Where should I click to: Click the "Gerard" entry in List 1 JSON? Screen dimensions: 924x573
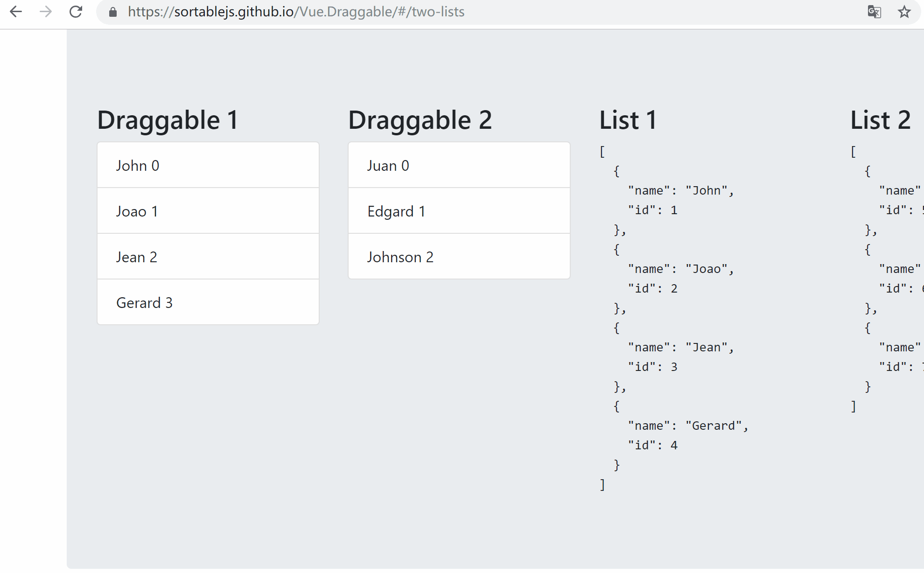pos(714,425)
